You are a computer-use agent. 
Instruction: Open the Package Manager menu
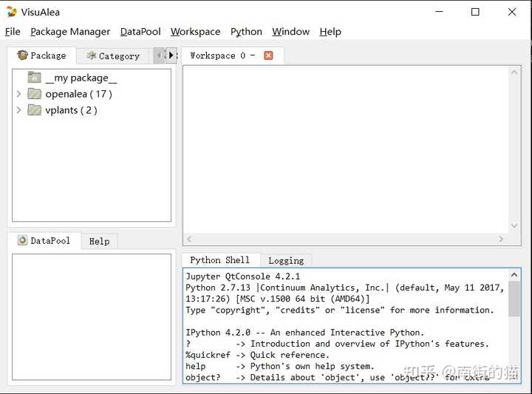pyautogui.click(x=70, y=32)
